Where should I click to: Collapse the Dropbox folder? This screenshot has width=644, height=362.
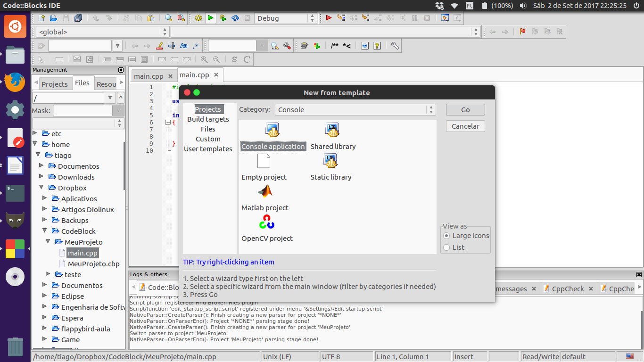pos(41,188)
